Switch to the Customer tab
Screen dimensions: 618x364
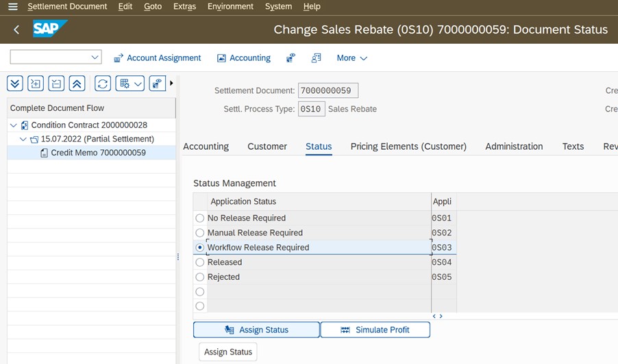point(267,146)
